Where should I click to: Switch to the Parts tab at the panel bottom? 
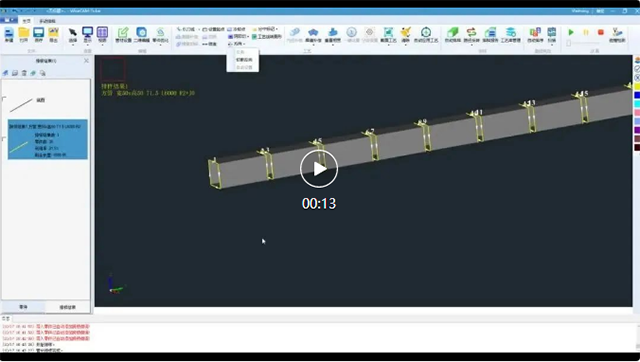[x=23, y=307]
